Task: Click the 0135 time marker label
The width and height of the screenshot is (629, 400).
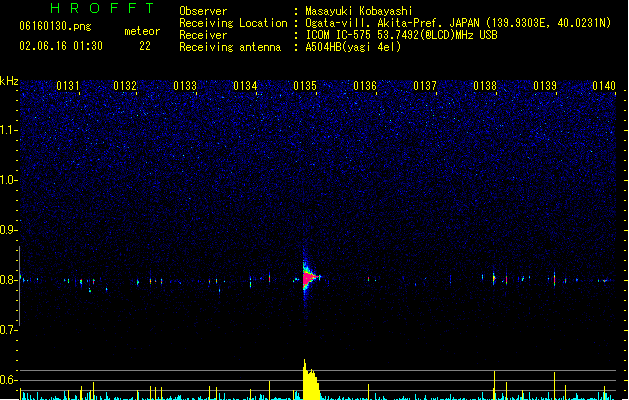Action: 305,86
